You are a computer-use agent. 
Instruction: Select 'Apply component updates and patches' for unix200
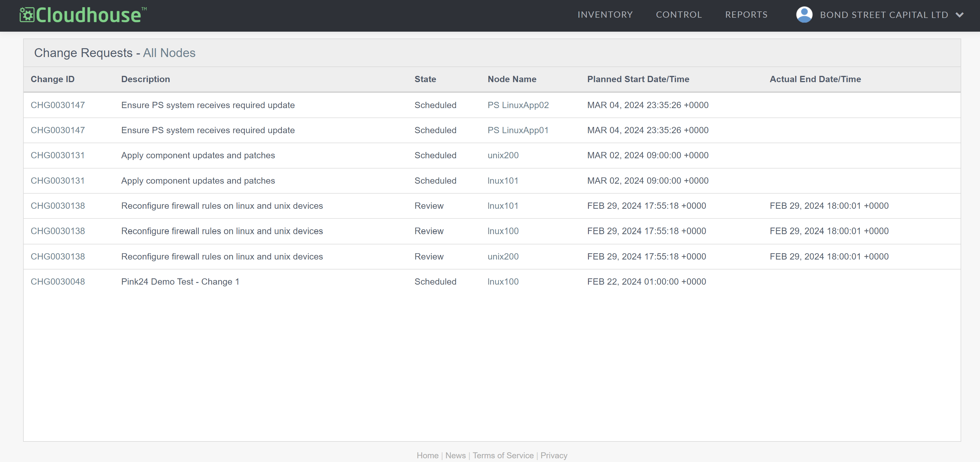pos(198,155)
